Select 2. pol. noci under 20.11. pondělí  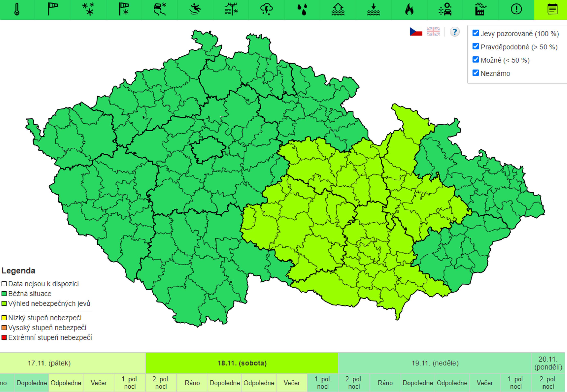(x=548, y=383)
